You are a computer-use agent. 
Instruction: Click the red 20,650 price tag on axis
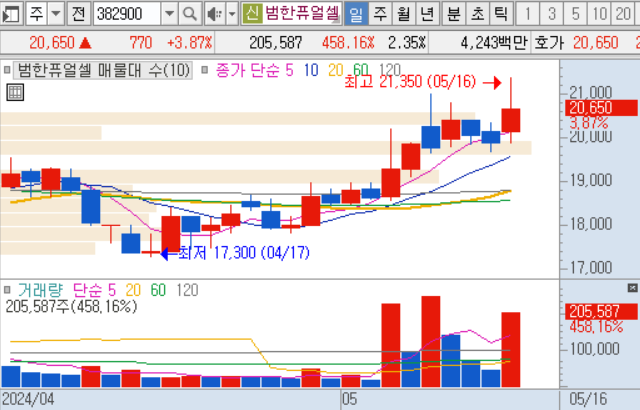coord(601,108)
